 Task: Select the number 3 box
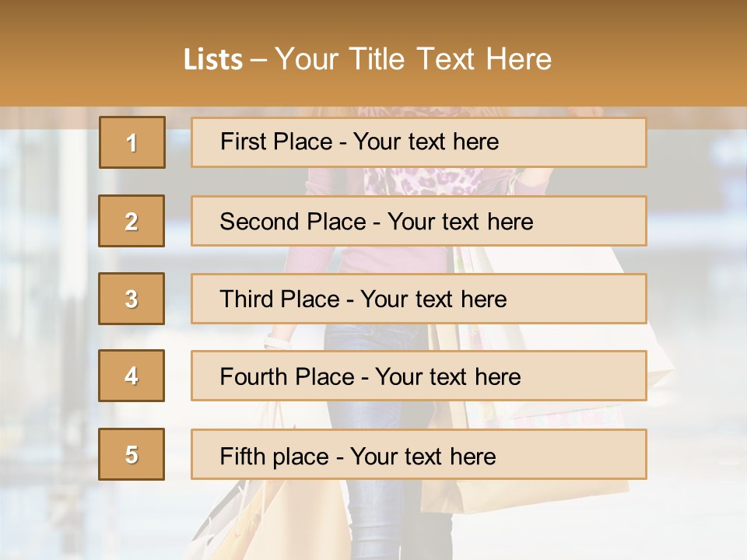click(132, 299)
